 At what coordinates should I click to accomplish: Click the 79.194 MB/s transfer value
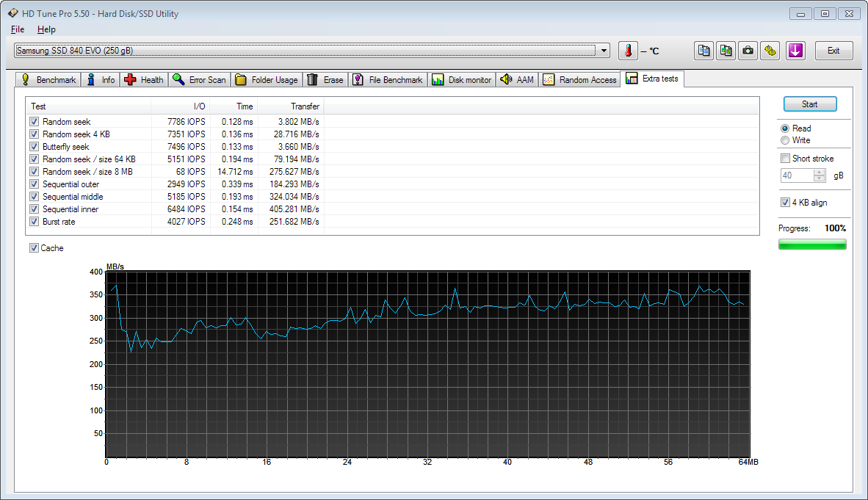point(296,159)
